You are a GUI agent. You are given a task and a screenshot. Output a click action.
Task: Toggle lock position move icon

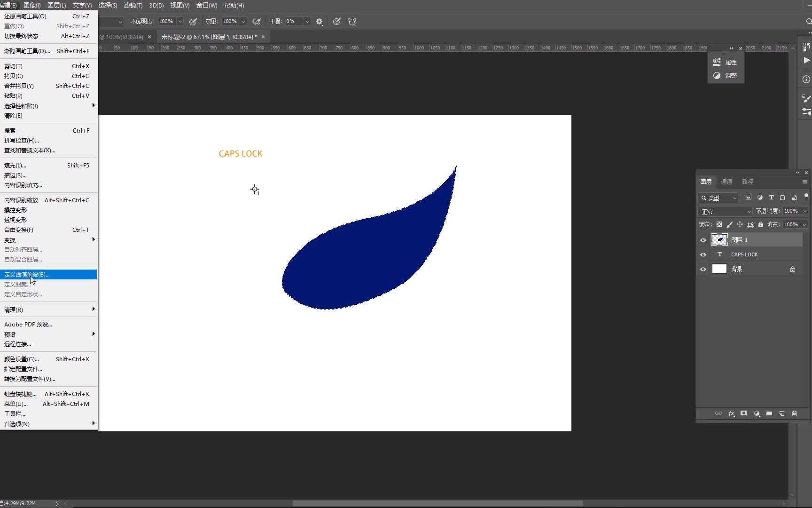click(740, 224)
